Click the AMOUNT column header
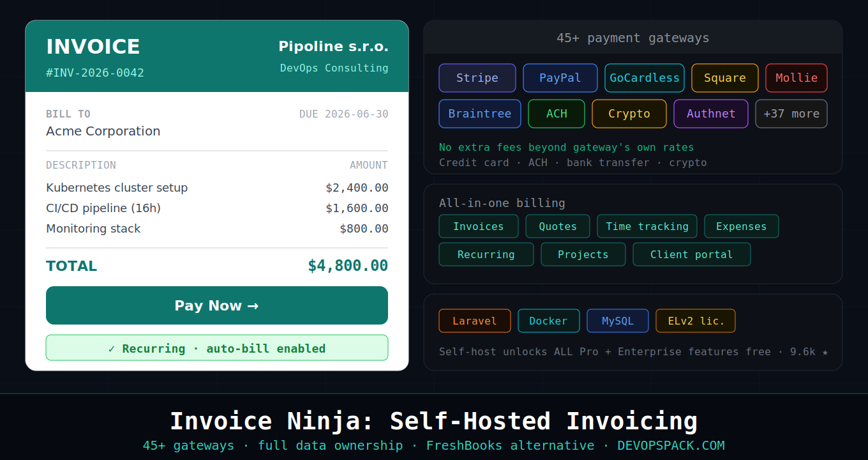Viewport: 868px width, 460px height. pos(368,165)
